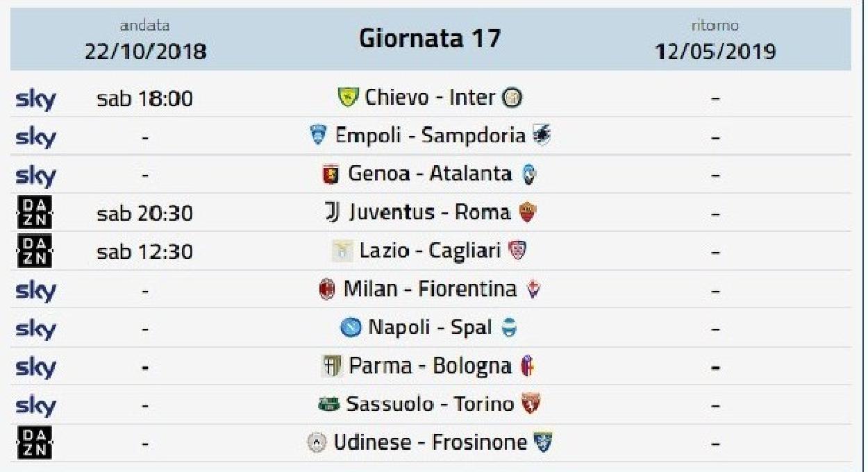The height and width of the screenshot is (472, 868).
Task: Click the Sky logo beside Chievo - Inter
Action: 35,99
